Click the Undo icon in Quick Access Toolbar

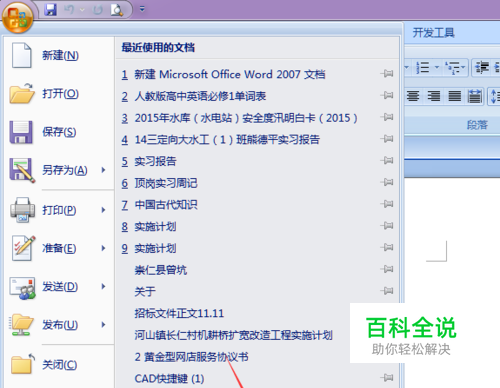[x=69, y=10]
